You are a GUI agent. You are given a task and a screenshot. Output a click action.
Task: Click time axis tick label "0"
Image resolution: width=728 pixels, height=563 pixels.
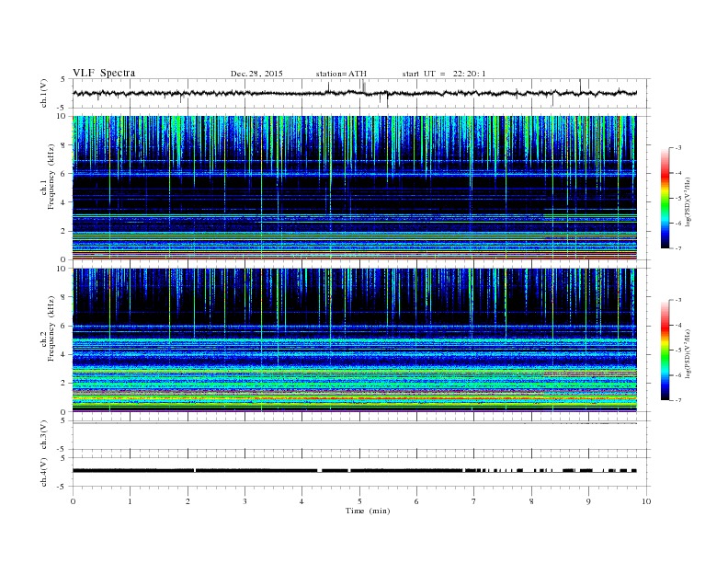tap(73, 501)
